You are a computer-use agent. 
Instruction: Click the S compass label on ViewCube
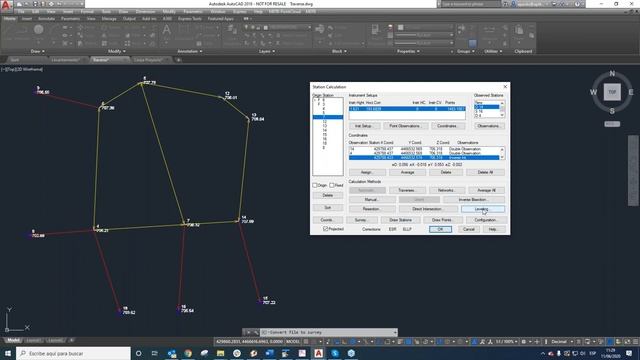tap(612, 111)
